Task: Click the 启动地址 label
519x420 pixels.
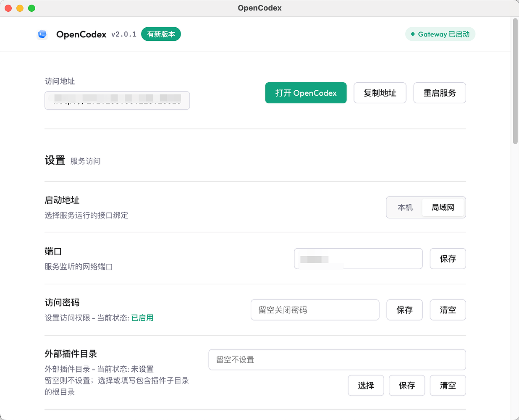Action: 62,200
